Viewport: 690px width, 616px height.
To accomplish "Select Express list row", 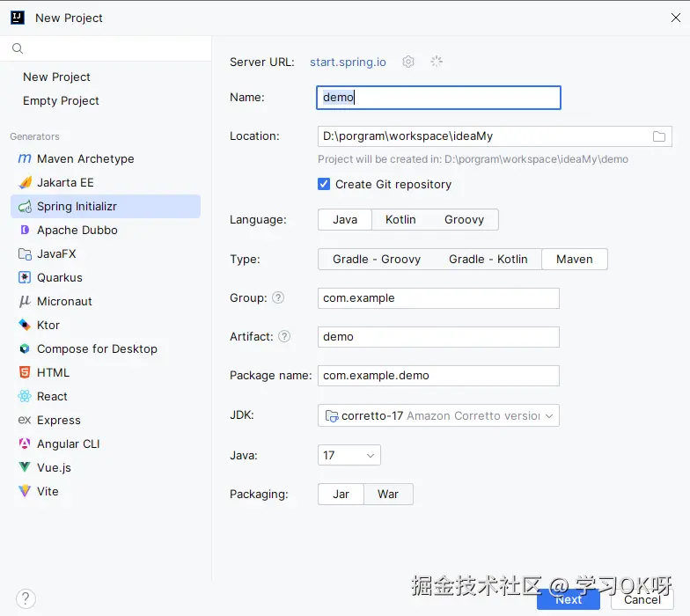I will [106, 421].
